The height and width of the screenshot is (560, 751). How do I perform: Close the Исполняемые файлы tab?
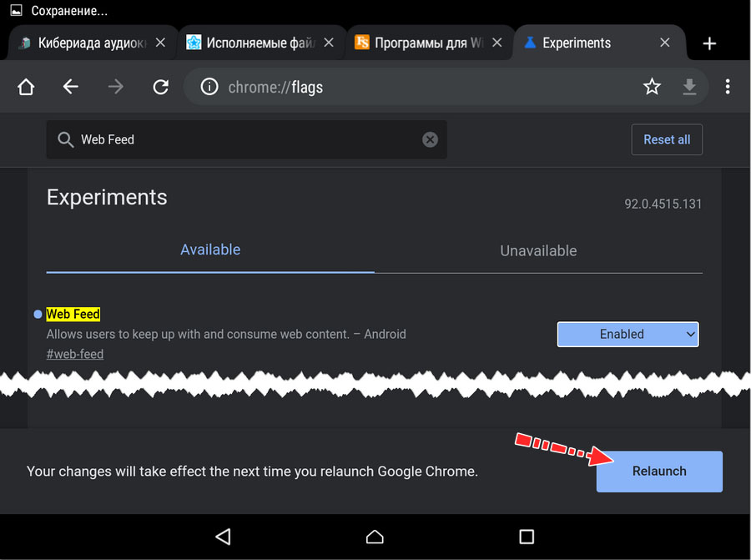click(x=329, y=43)
